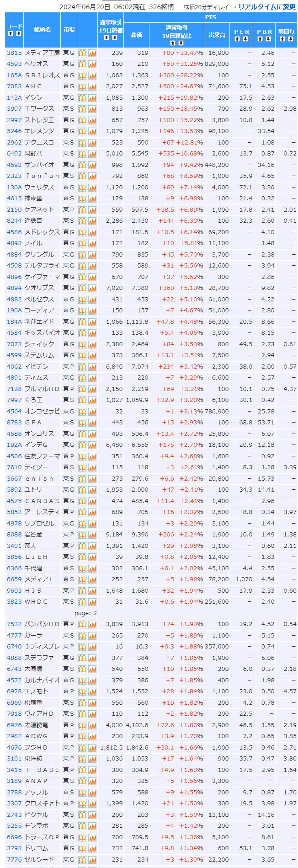
Task: Sort ascending by 利回り column
Action: pos(282,39)
